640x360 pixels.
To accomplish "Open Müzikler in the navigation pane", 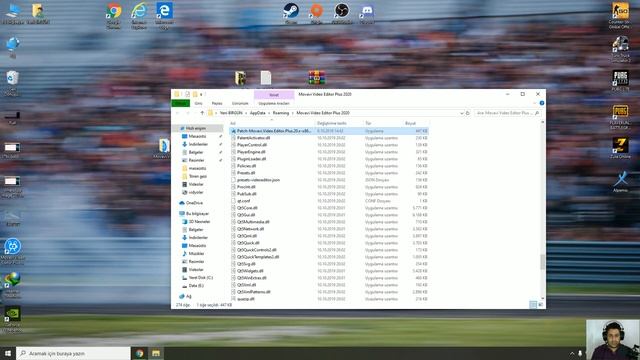I will coord(196,253).
